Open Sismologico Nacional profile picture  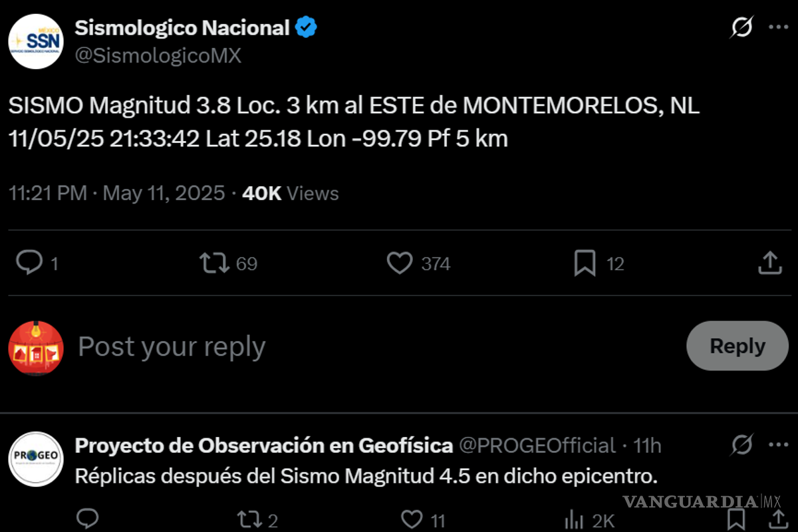[x=36, y=41]
